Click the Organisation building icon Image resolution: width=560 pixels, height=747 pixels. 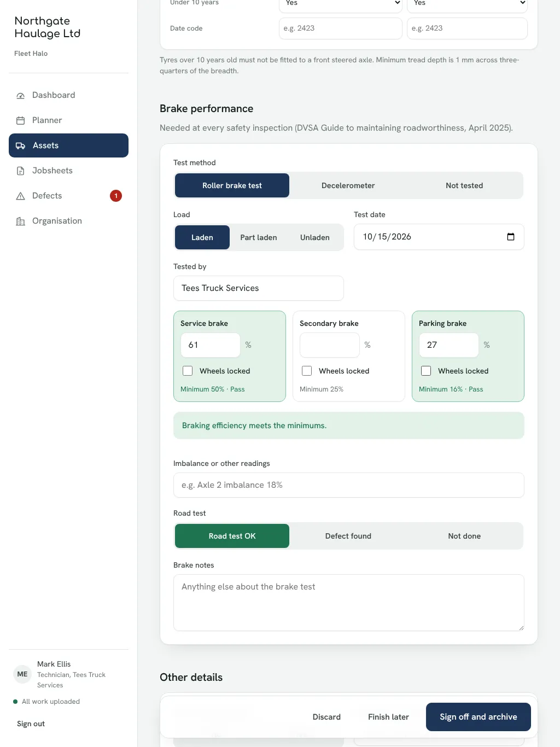coord(21,221)
